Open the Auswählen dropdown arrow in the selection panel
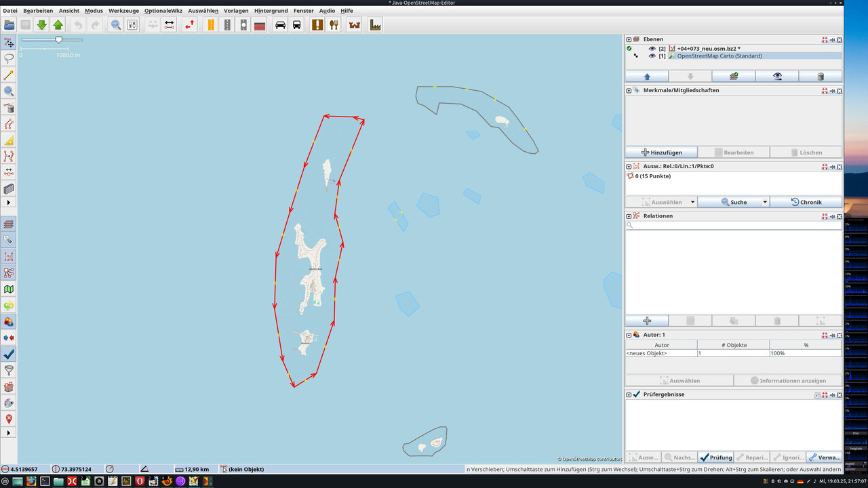The width and height of the screenshot is (868, 488). click(692, 202)
